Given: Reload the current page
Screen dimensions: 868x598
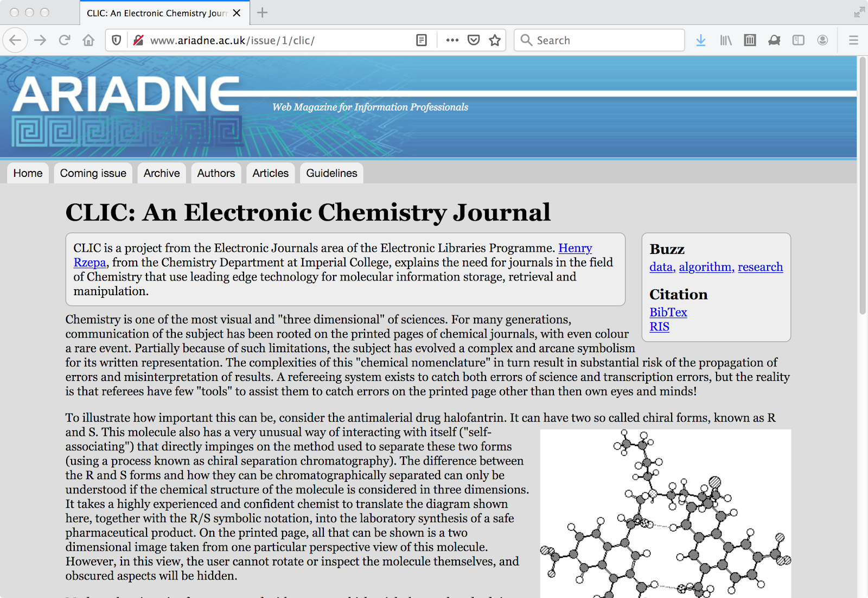Looking at the screenshot, I should (x=65, y=40).
